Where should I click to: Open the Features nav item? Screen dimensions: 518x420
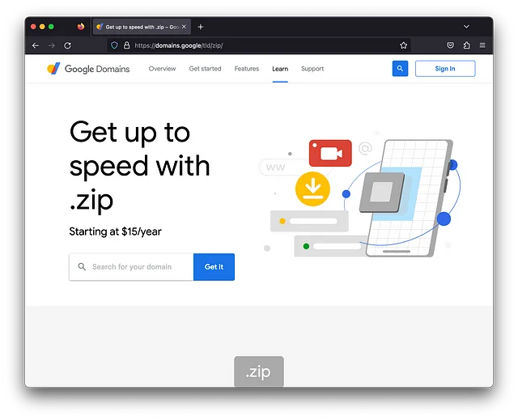click(x=247, y=69)
